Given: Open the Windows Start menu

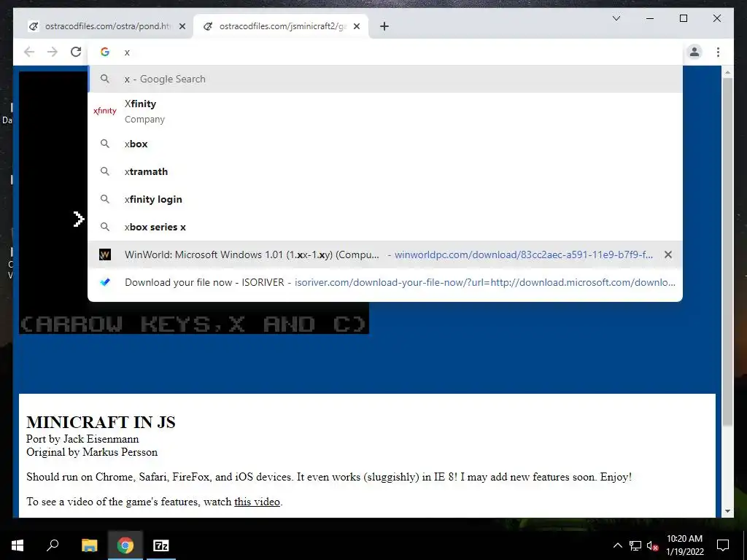Looking at the screenshot, I should coord(18,545).
